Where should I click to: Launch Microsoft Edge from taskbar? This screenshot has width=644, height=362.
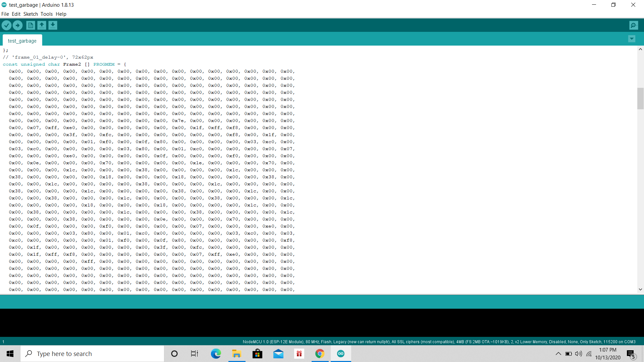[216, 354]
